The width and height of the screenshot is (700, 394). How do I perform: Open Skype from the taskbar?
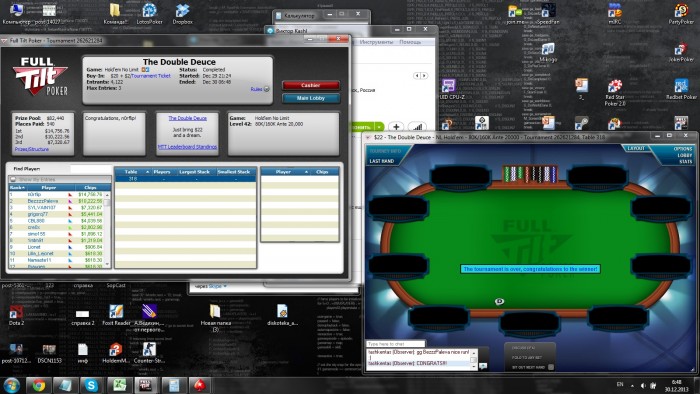(x=92, y=385)
